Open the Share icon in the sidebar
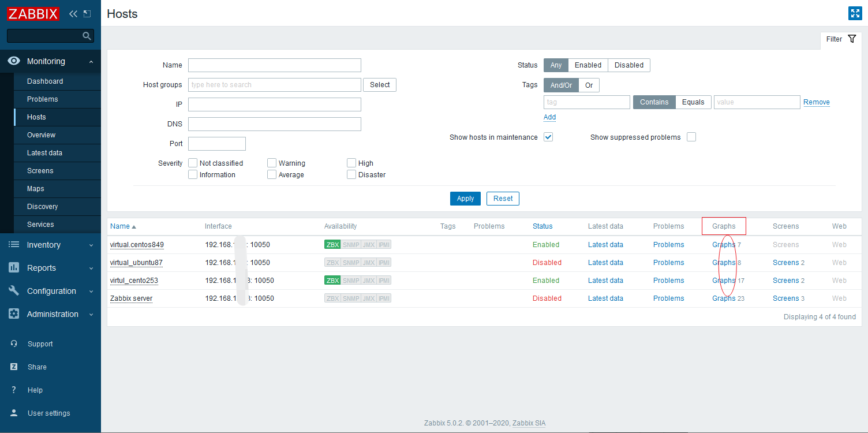868x433 pixels. tap(13, 367)
